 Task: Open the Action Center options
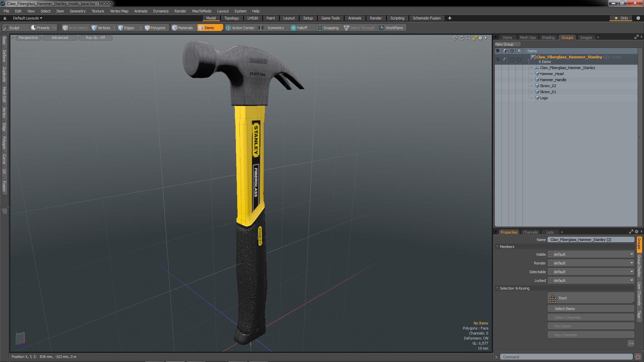(240, 28)
